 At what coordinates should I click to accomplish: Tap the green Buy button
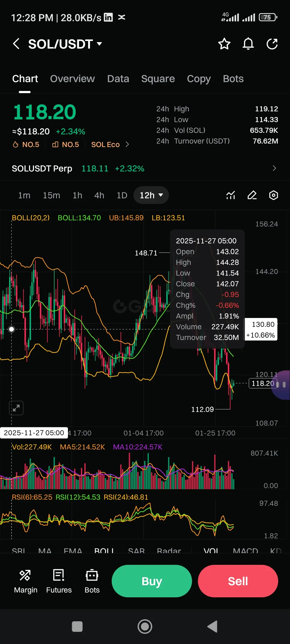coord(152,581)
